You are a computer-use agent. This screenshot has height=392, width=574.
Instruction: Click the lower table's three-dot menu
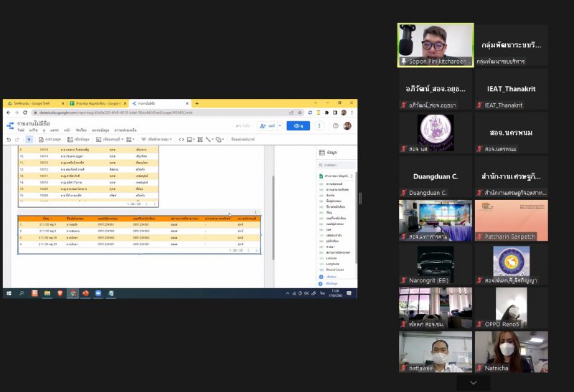(255, 212)
